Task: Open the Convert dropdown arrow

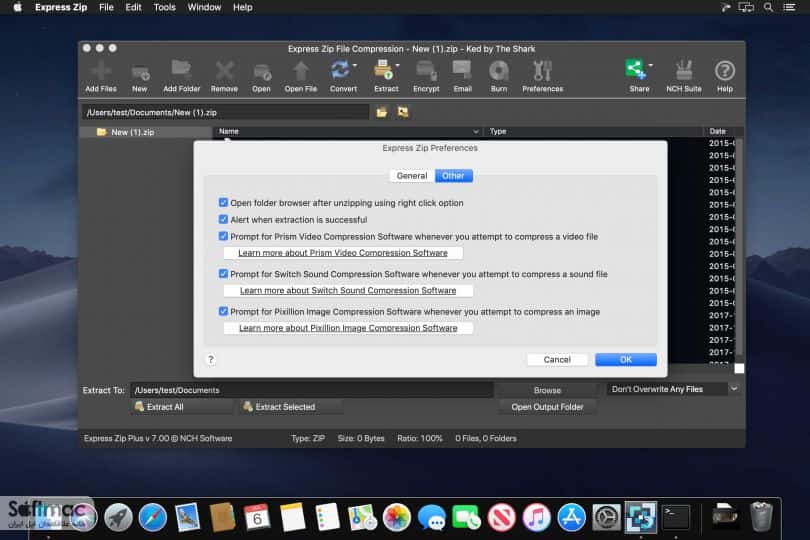Action: point(355,66)
